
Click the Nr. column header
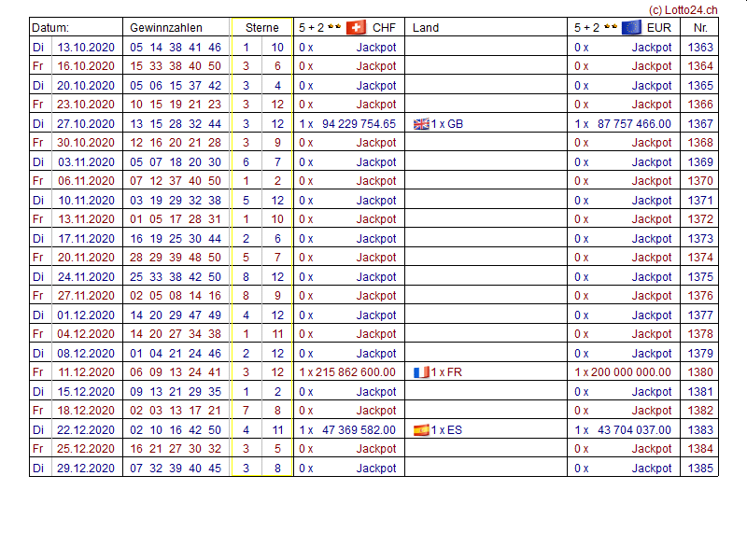coord(699,28)
